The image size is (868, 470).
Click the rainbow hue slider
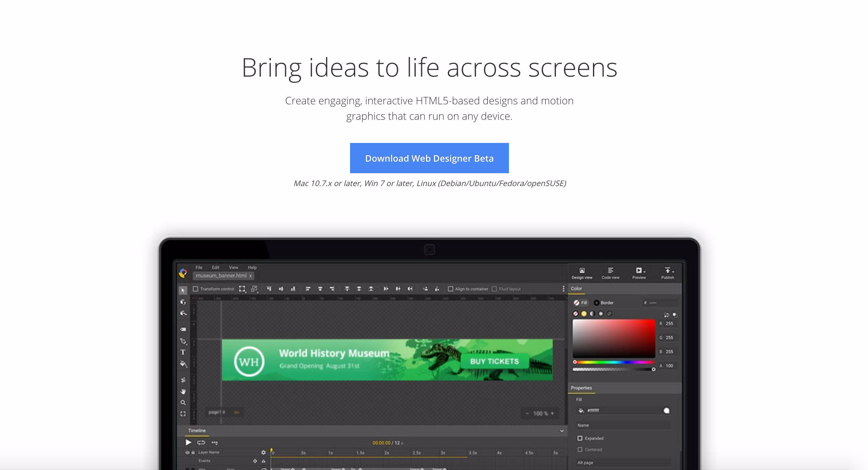pyautogui.click(x=614, y=362)
